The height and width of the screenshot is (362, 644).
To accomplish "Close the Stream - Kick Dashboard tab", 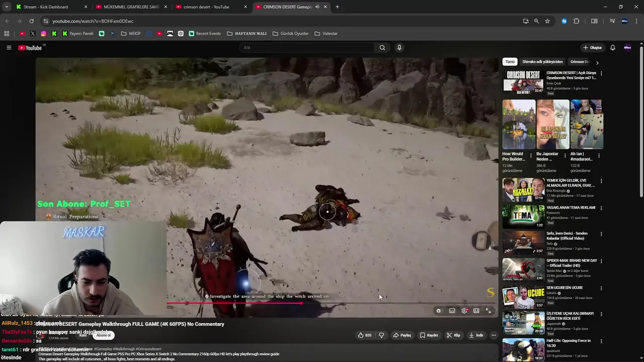I will click(86, 7).
